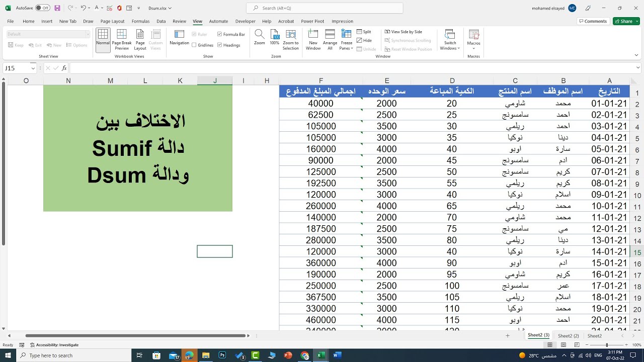Click the mohamed elsayed account avatar
The image size is (644, 362).
tap(572, 8)
